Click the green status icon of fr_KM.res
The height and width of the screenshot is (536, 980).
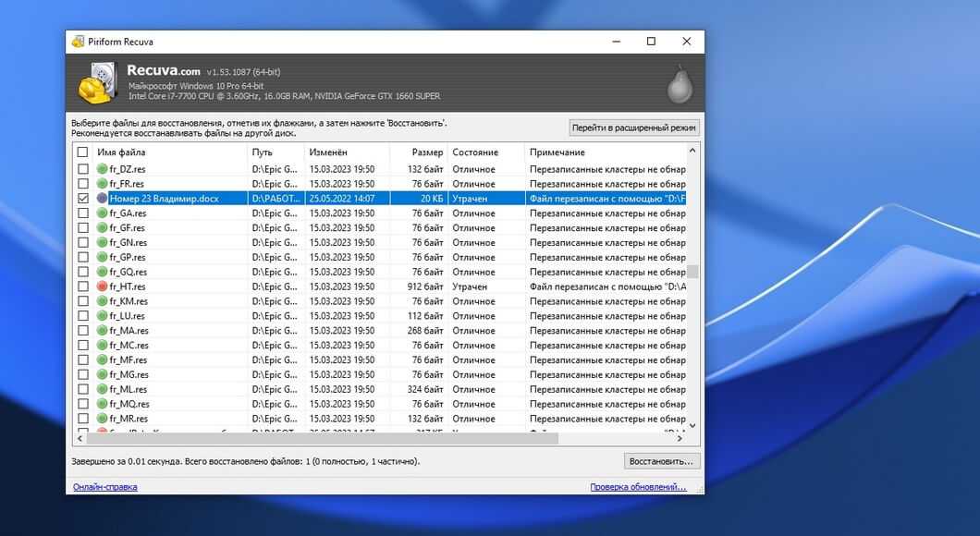pyautogui.click(x=103, y=301)
